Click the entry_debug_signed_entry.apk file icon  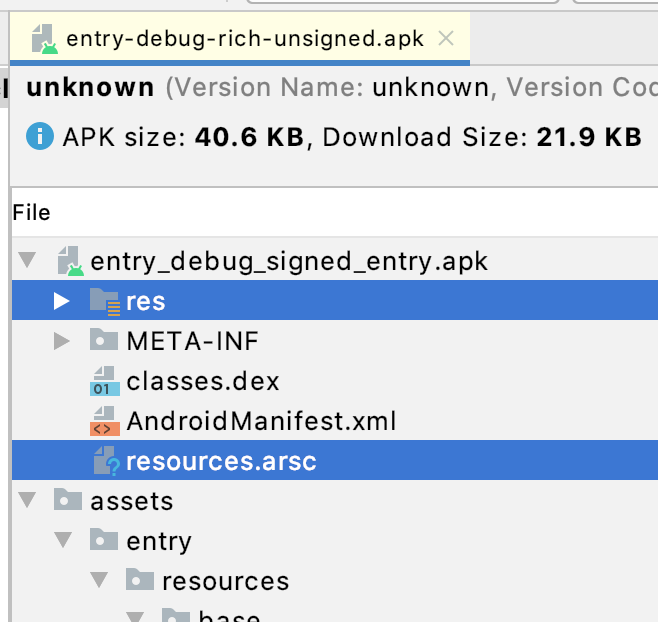coord(70,261)
